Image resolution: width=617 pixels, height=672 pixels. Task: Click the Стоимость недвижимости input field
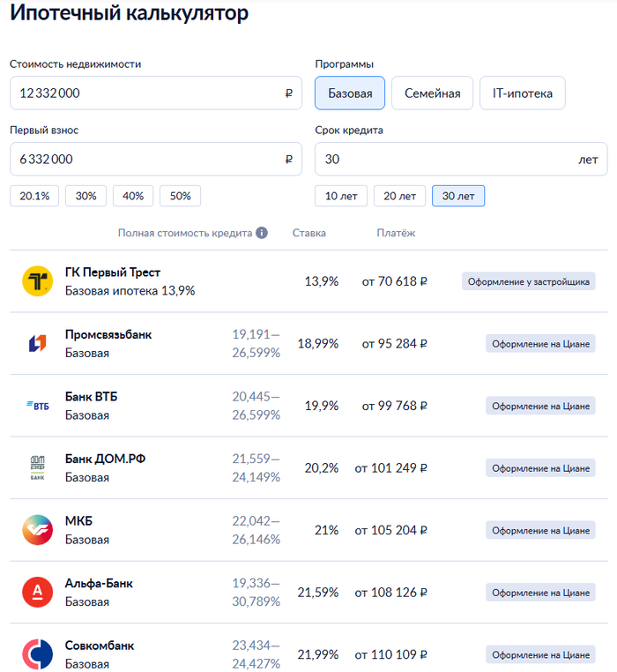pos(145,93)
